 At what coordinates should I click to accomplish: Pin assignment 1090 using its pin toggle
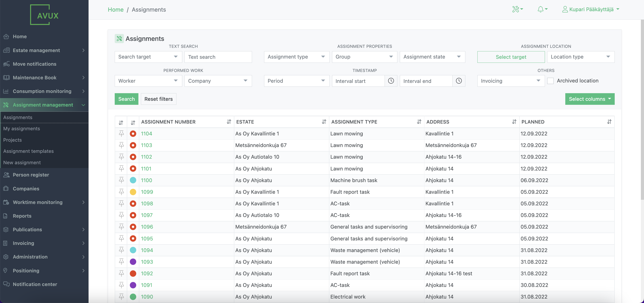pos(121,297)
